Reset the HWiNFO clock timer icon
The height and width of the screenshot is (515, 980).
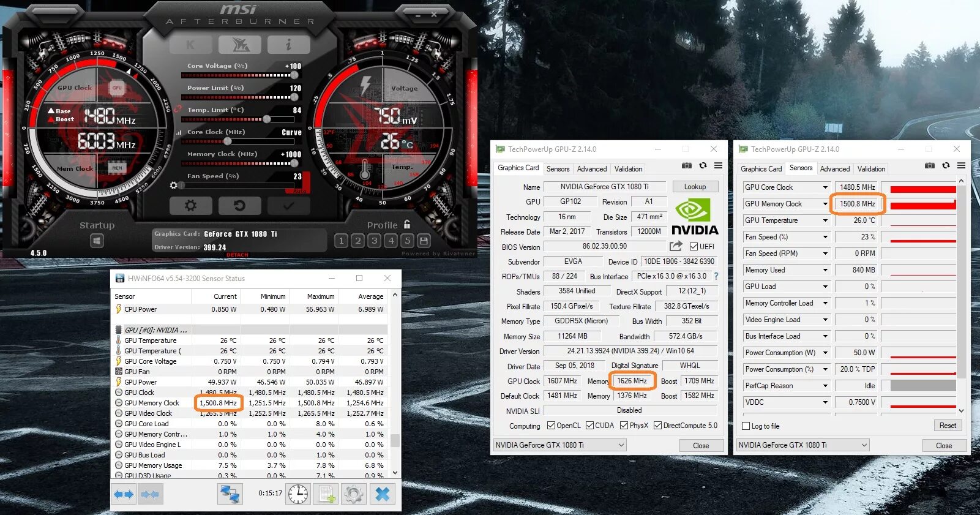click(x=298, y=494)
